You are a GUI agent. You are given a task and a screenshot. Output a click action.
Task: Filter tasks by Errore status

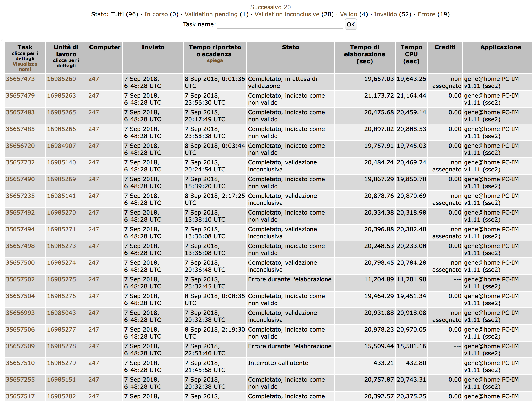click(x=426, y=14)
